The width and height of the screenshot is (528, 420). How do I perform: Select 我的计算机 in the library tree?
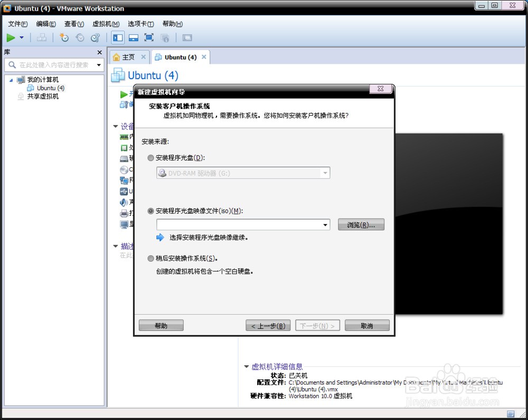click(43, 80)
